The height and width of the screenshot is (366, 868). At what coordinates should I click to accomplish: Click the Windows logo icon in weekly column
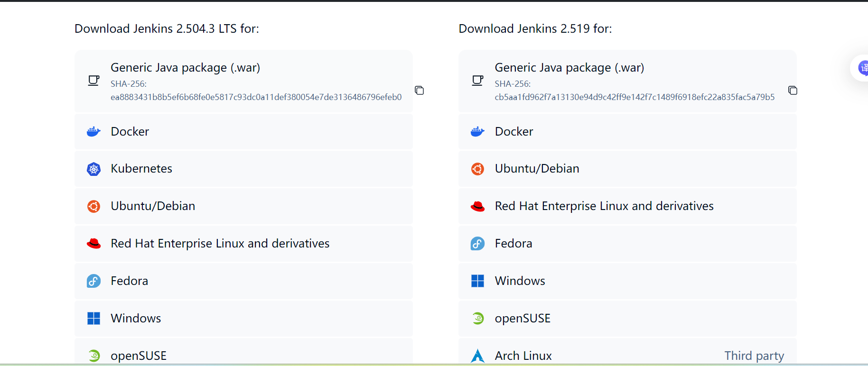[x=477, y=281]
